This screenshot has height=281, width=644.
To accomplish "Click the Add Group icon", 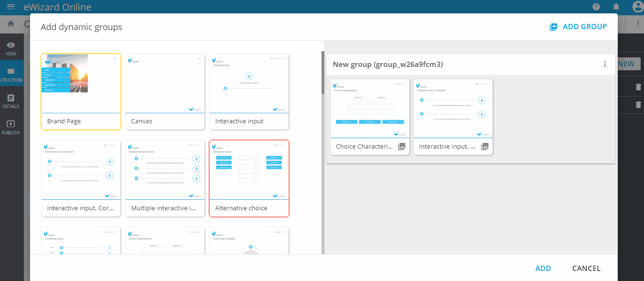I will click(553, 27).
